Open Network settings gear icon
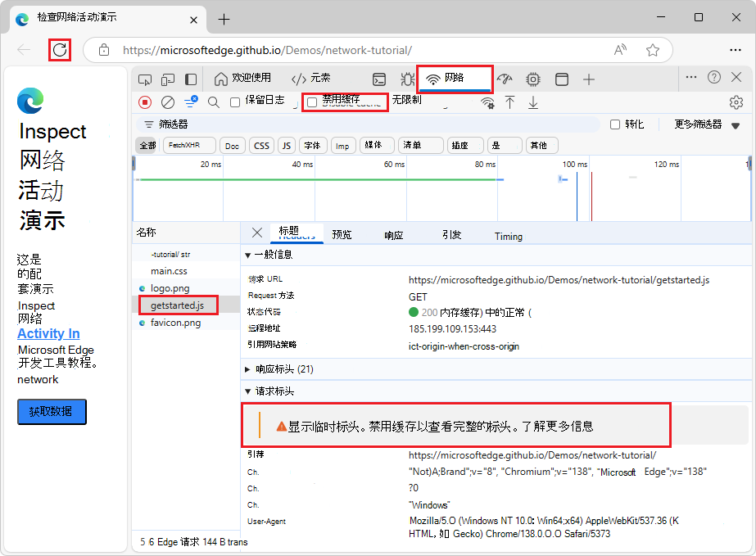The width and height of the screenshot is (756, 556). tap(736, 102)
